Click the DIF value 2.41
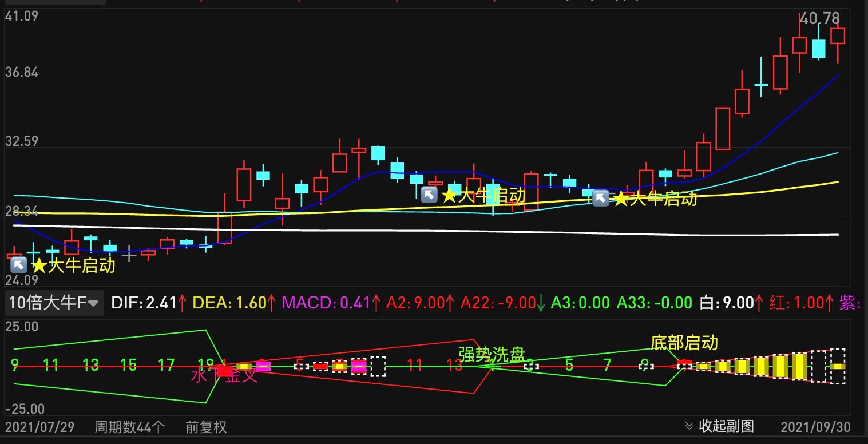Viewport: 868px width, 444px height. [161, 303]
